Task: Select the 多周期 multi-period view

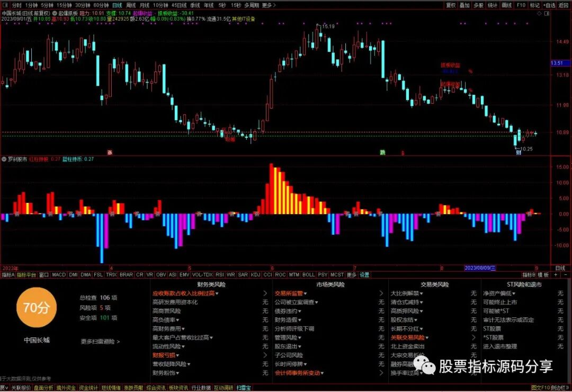Action: point(252,5)
